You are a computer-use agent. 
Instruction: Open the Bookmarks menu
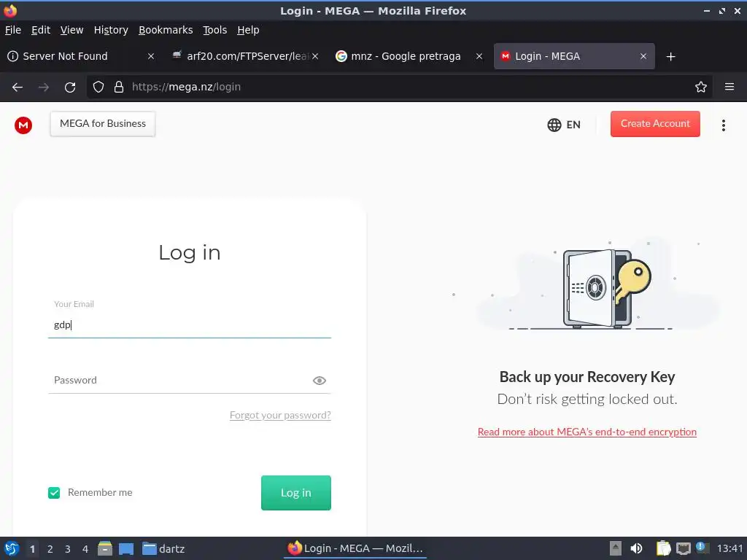point(166,30)
